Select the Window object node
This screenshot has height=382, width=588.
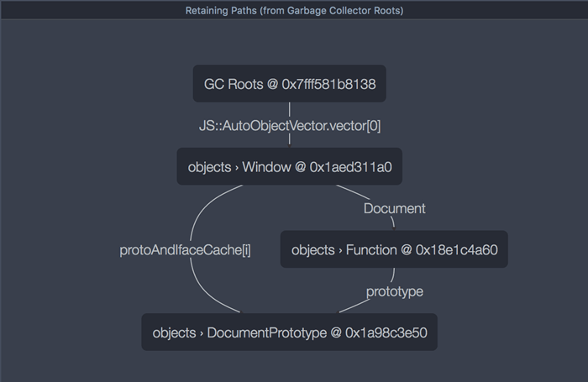coord(289,166)
